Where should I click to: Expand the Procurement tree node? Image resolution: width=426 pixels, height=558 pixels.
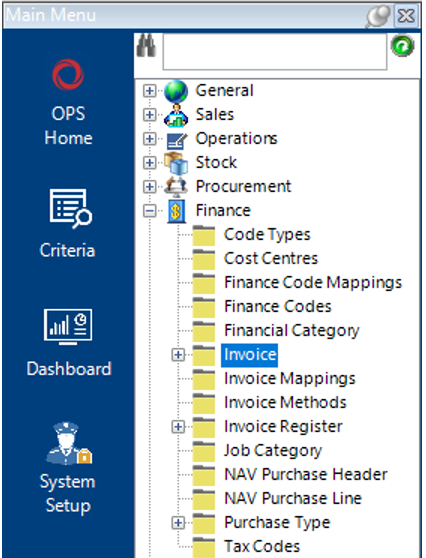click(149, 187)
